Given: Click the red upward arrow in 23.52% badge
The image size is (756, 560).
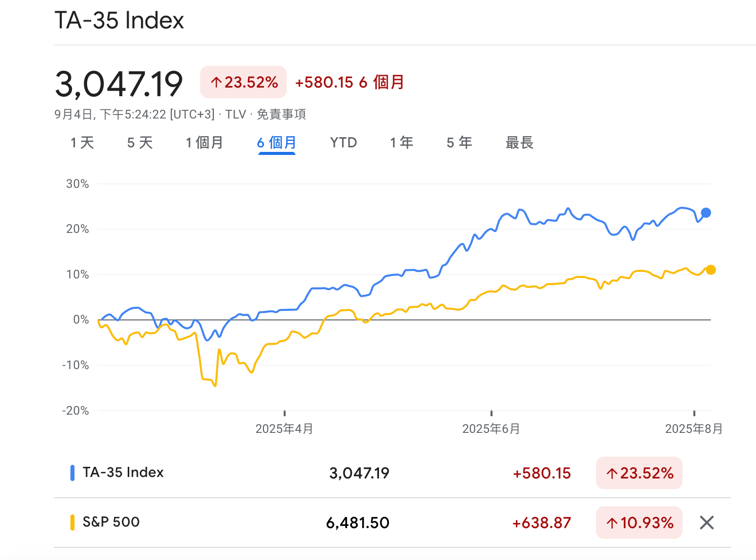Looking at the screenshot, I should [215, 82].
